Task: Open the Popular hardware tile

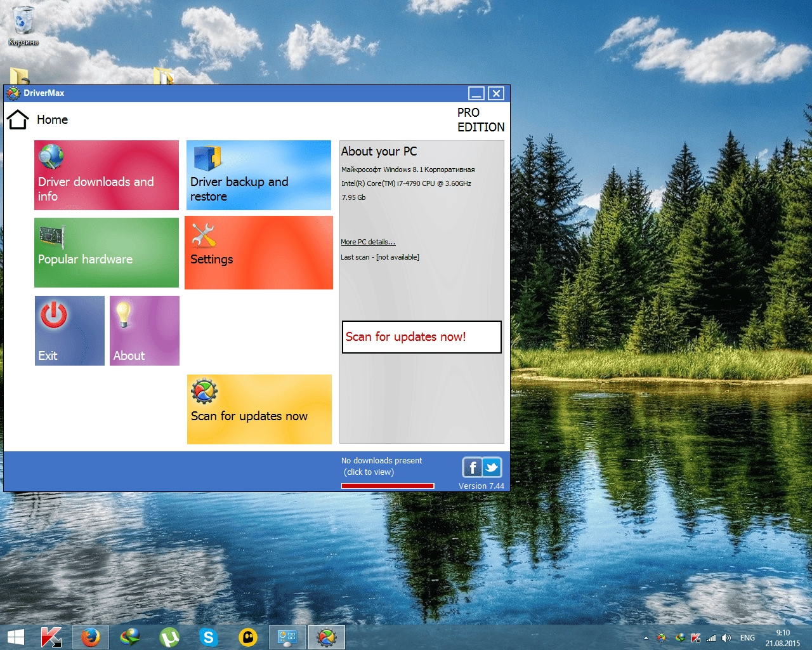Action: 107,253
